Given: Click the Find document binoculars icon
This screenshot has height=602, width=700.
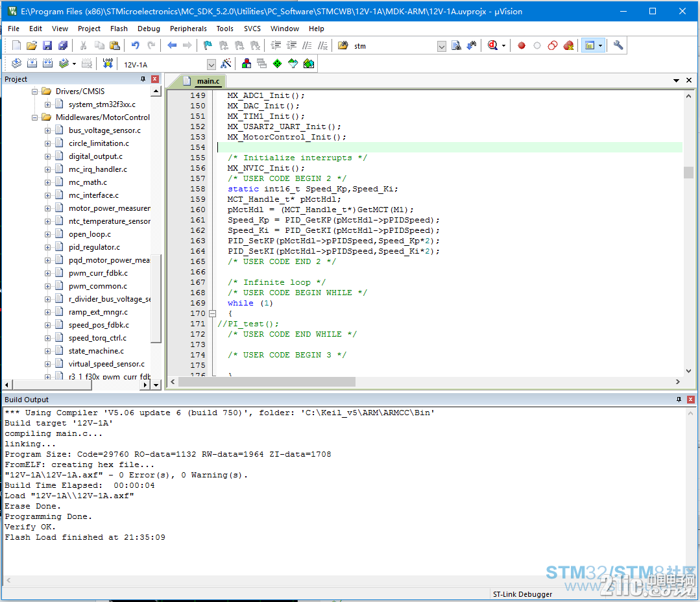Looking at the screenshot, I should click(456, 45).
